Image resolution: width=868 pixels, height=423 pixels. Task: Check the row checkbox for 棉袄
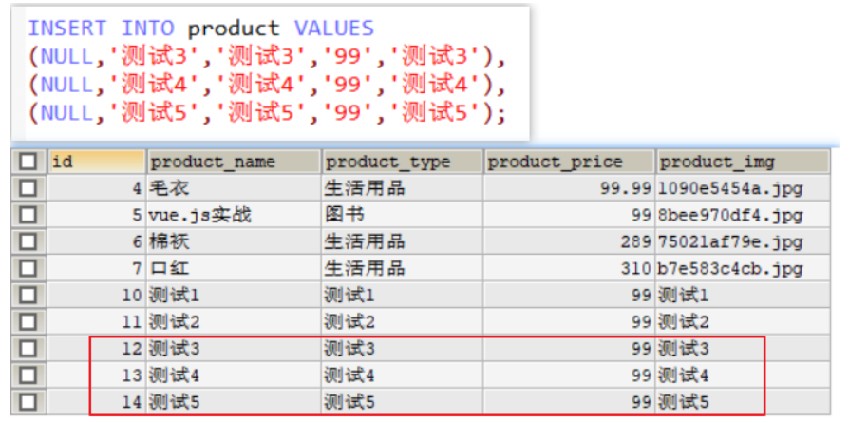point(28,241)
